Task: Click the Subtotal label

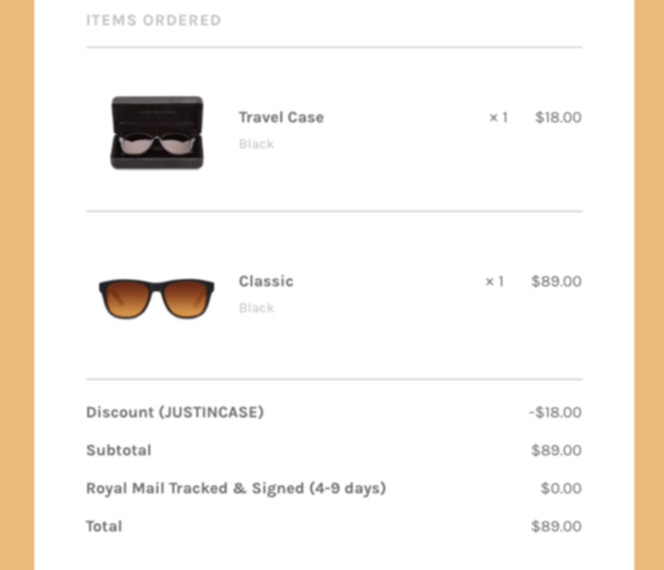Action: pyautogui.click(x=119, y=450)
